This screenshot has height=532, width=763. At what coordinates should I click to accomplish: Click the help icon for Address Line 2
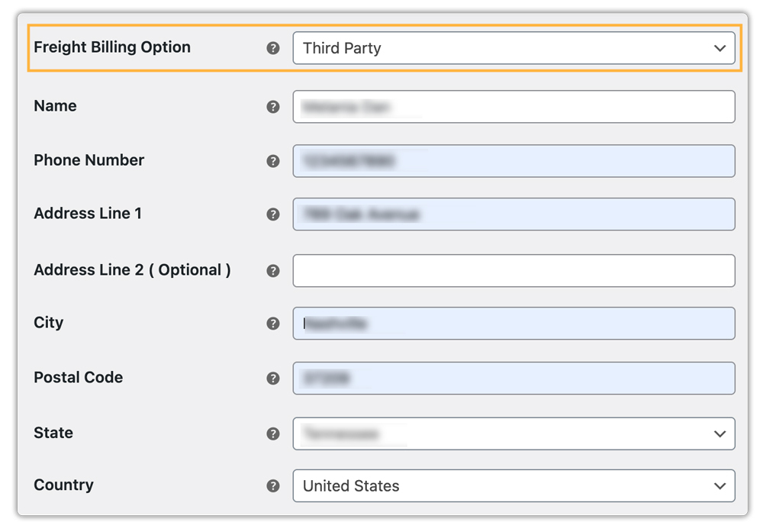273,270
